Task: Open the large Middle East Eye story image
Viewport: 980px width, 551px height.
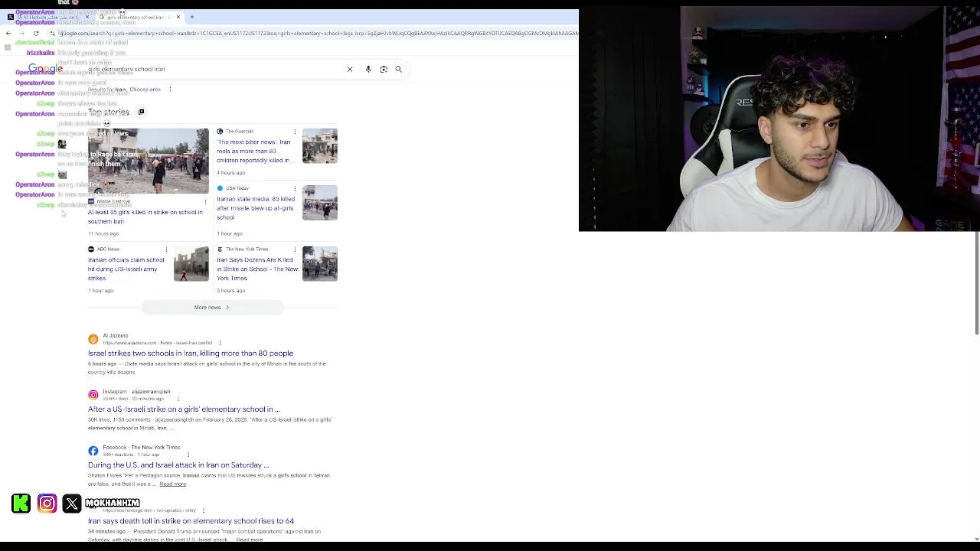Action: [x=149, y=161]
